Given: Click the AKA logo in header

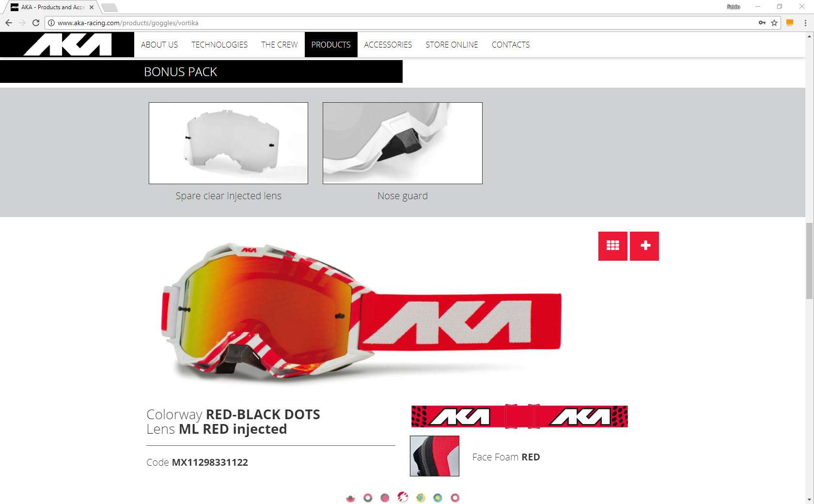Looking at the screenshot, I should [67, 45].
